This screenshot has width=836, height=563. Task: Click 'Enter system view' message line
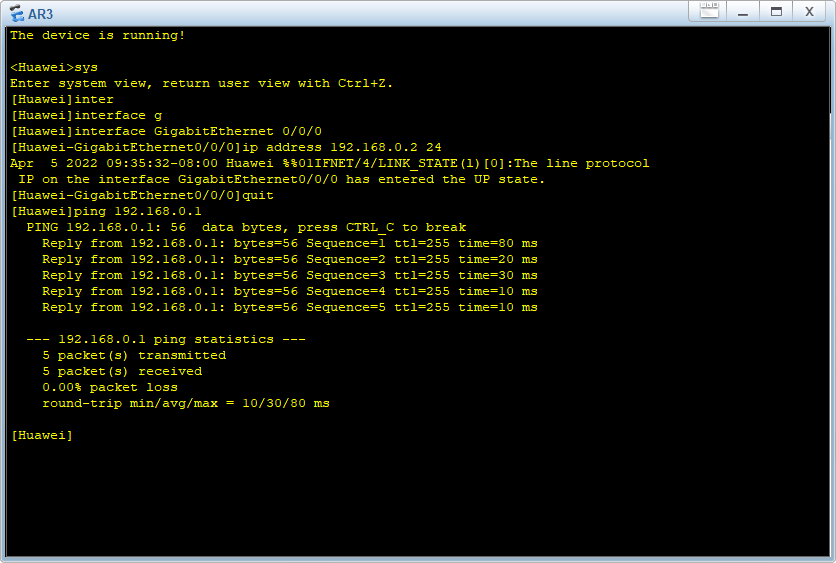(x=201, y=84)
